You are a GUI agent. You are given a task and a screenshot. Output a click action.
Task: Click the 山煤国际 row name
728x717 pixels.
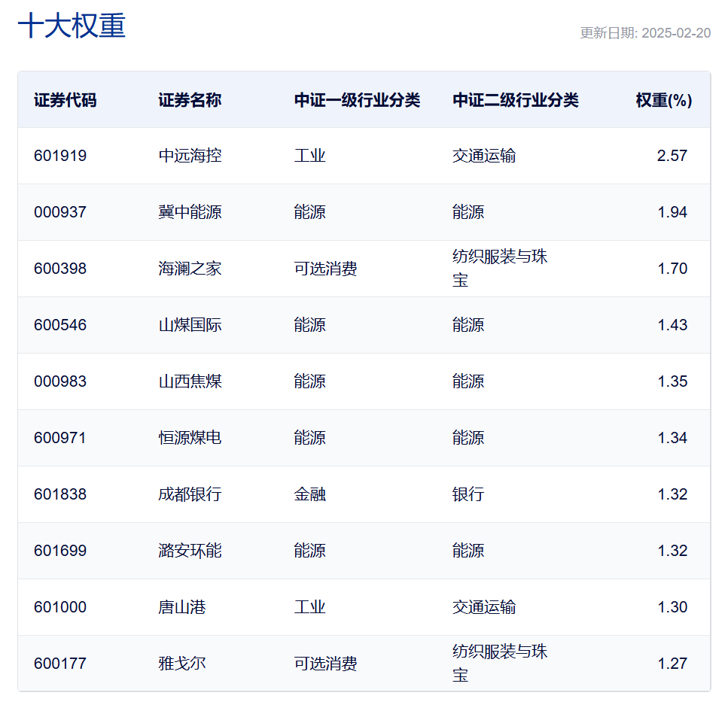pyautogui.click(x=190, y=325)
